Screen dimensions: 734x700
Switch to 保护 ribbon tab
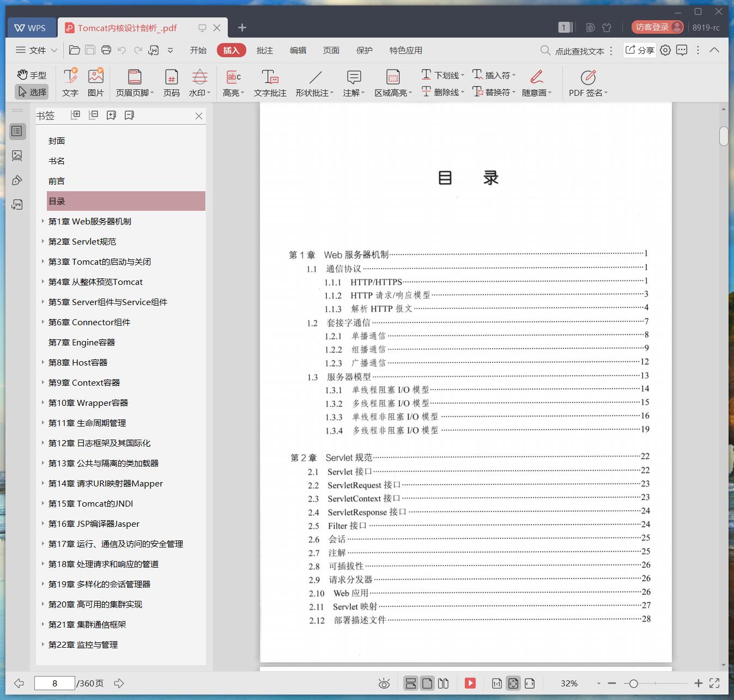coord(365,50)
